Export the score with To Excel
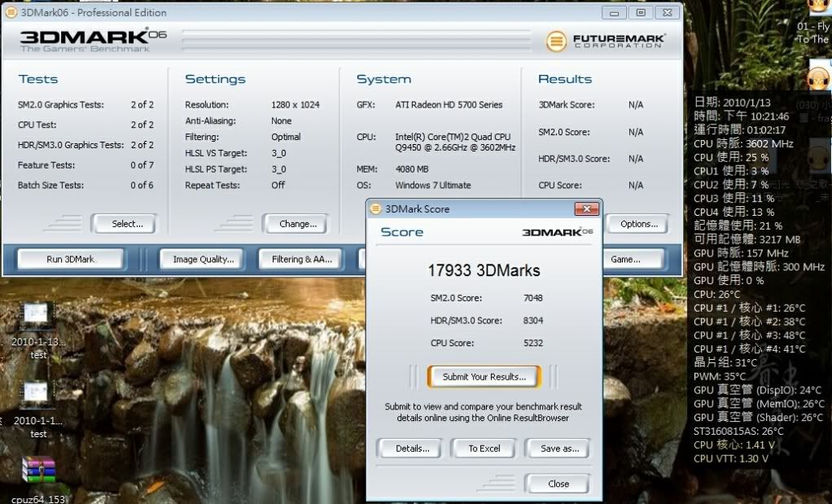The height and width of the screenshot is (504, 832). [x=484, y=449]
